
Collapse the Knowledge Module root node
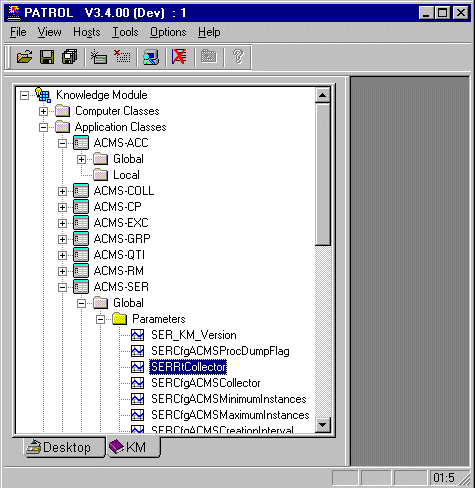point(24,95)
